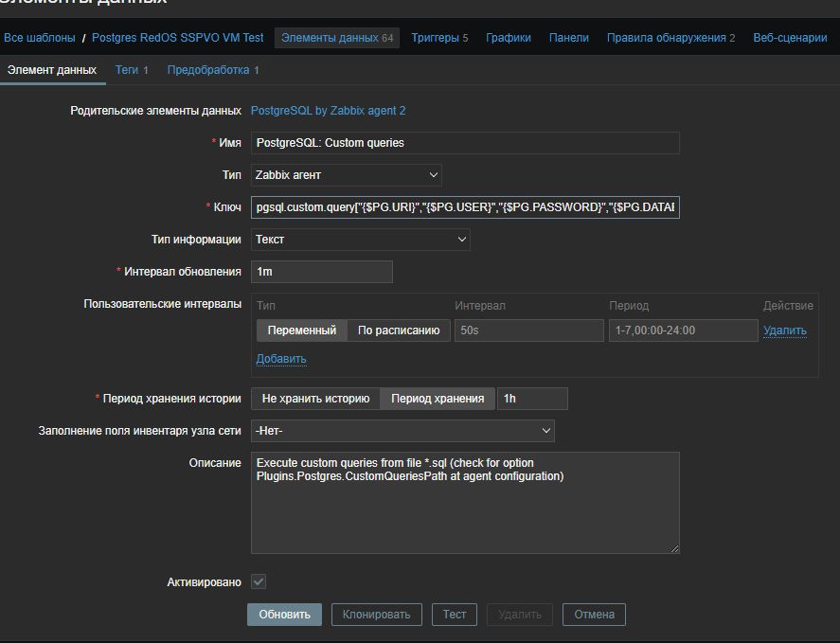Remove custom interval via Удалить link
This screenshot has height=643, width=840.
pyautogui.click(x=785, y=330)
